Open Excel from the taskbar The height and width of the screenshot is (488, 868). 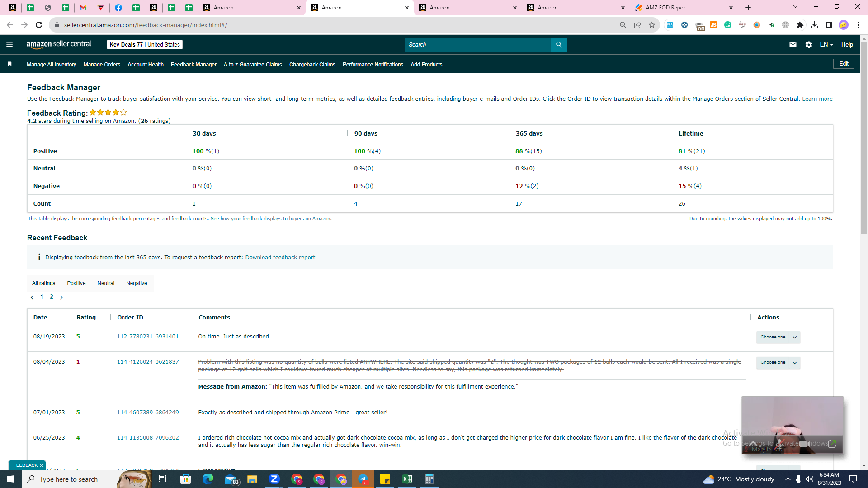[407, 479]
